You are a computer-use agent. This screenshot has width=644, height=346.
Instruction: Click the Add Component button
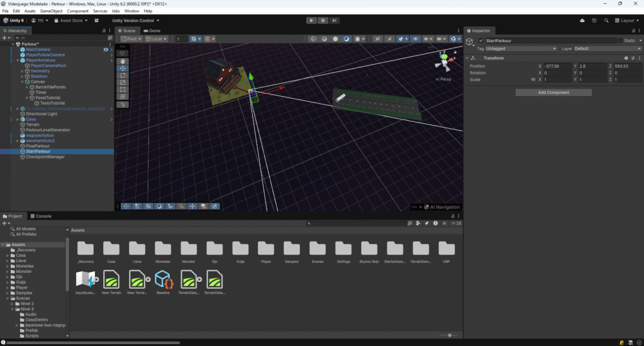click(x=553, y=92)
